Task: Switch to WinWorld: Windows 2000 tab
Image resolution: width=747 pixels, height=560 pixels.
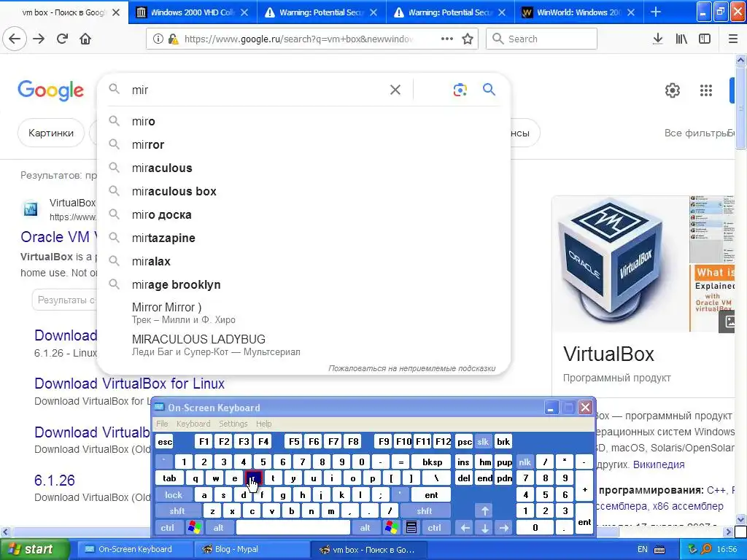Action: (578, 12)
